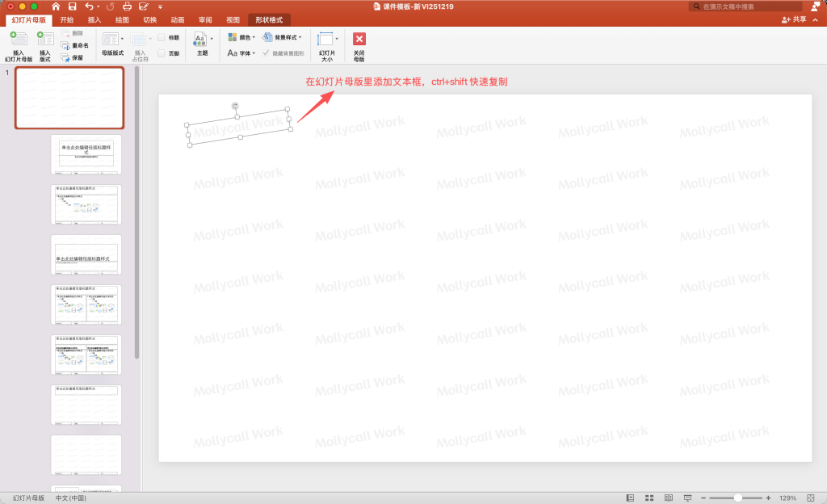
Task: Click the Close Master red X icon
Action: pos(359,39)
